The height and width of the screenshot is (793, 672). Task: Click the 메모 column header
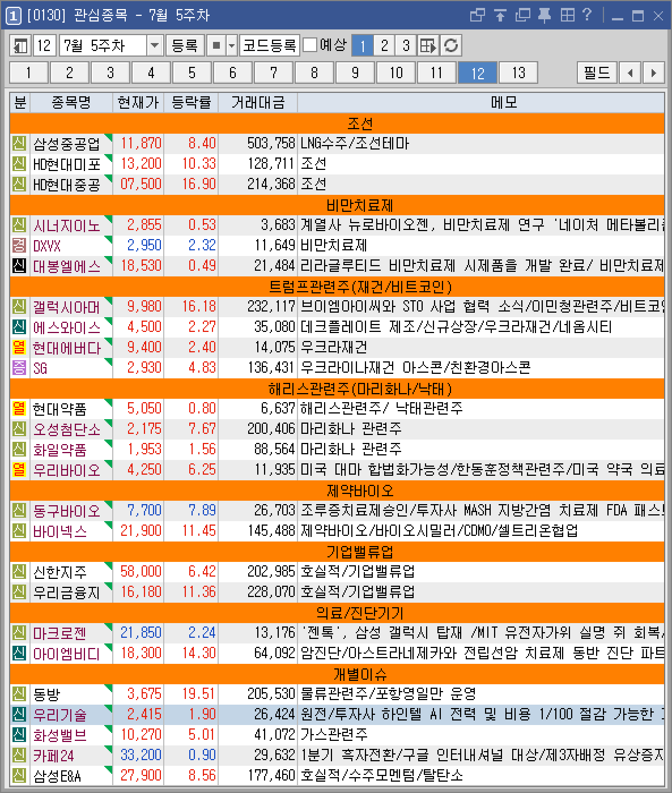tap(480, 103)
